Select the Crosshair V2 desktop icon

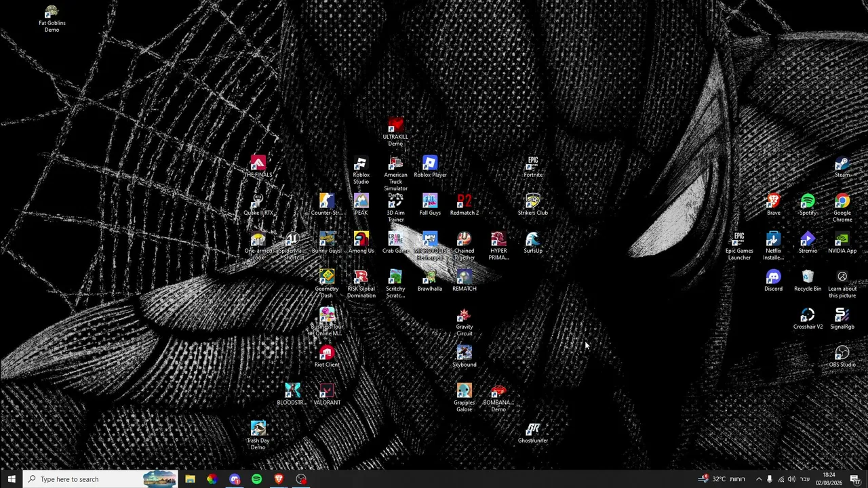pyautogui.click(x=808, y=319)
